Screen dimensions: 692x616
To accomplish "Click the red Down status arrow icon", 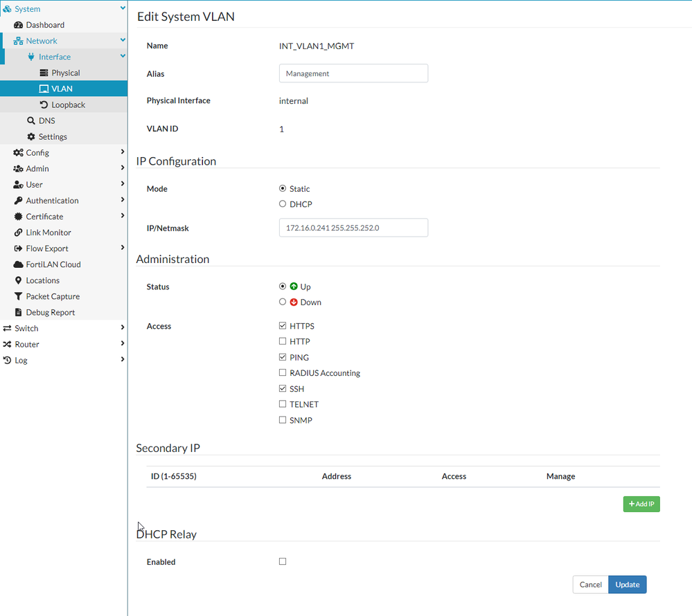I will tap(294, 302).
